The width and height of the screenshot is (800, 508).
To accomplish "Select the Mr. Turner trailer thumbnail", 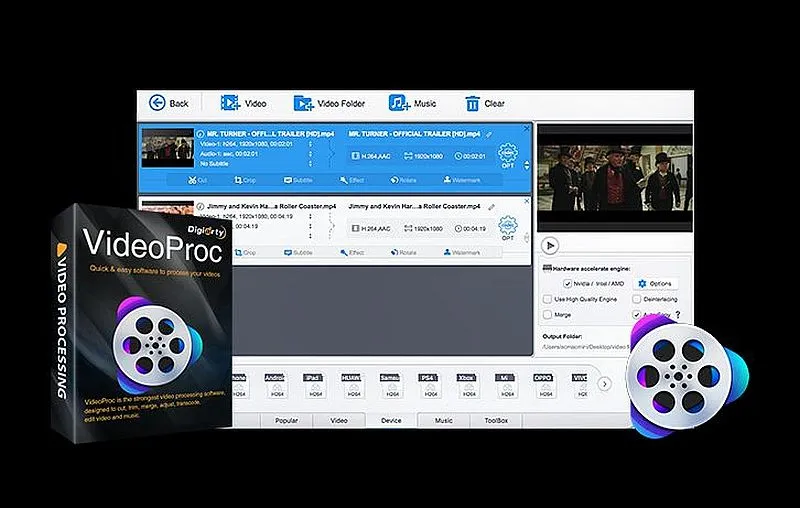I will tap(168, 147).
